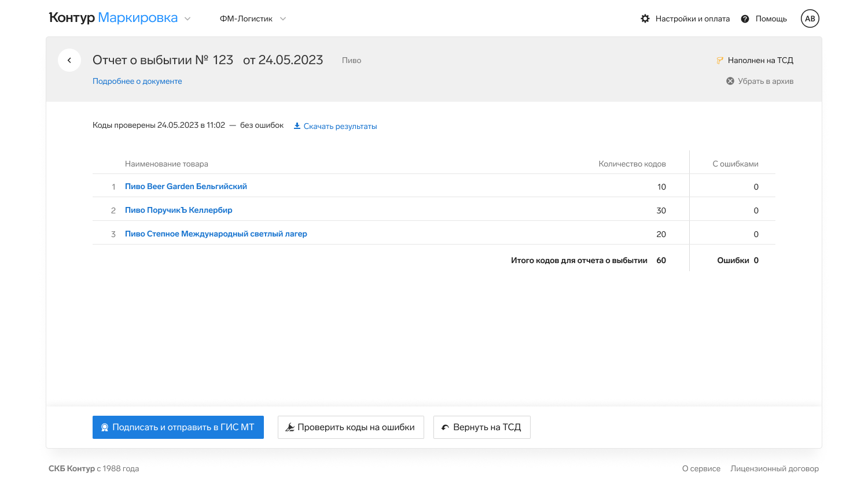Open Настройки и оплата
The height and width of the screenshot is (488, 868).
point(692,19)
